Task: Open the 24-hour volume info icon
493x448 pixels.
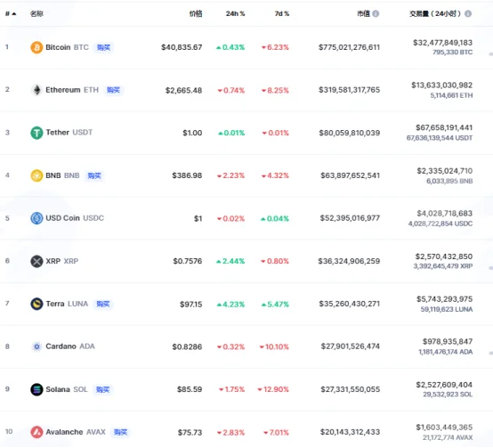Action: click(468, 13)
